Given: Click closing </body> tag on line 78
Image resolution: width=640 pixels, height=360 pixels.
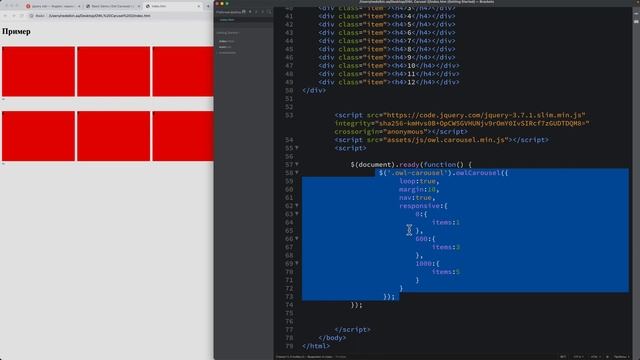Looking at the screenshot, I should pyautogui.click(x=332, y=338).
